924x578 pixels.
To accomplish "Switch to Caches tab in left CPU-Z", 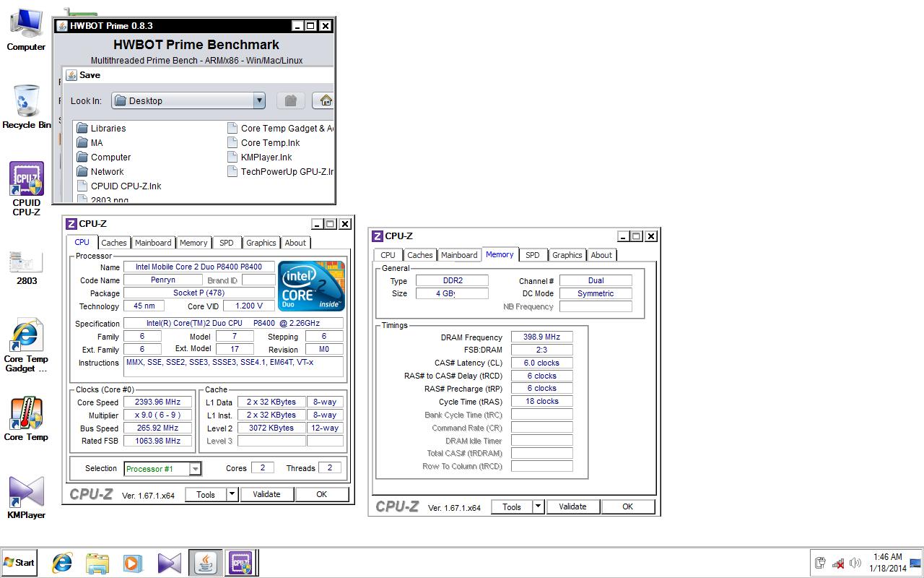I will pyautogui.click(x=113, y=243).
